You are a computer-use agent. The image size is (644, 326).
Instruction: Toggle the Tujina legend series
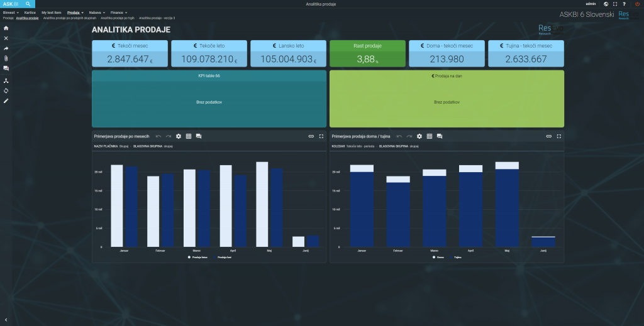tap(456, 257)
